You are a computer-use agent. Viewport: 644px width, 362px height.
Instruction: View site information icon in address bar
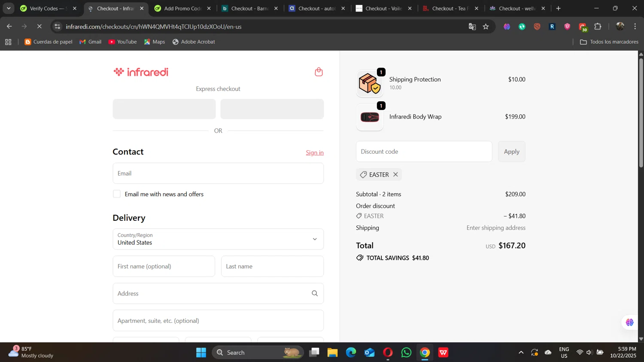(x=58, y=27)
